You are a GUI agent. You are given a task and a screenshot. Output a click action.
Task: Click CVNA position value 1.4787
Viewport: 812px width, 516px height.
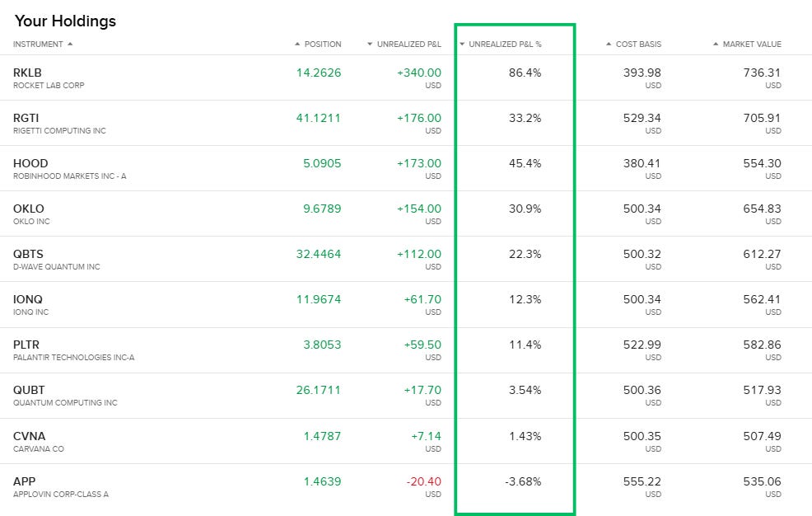322,436
